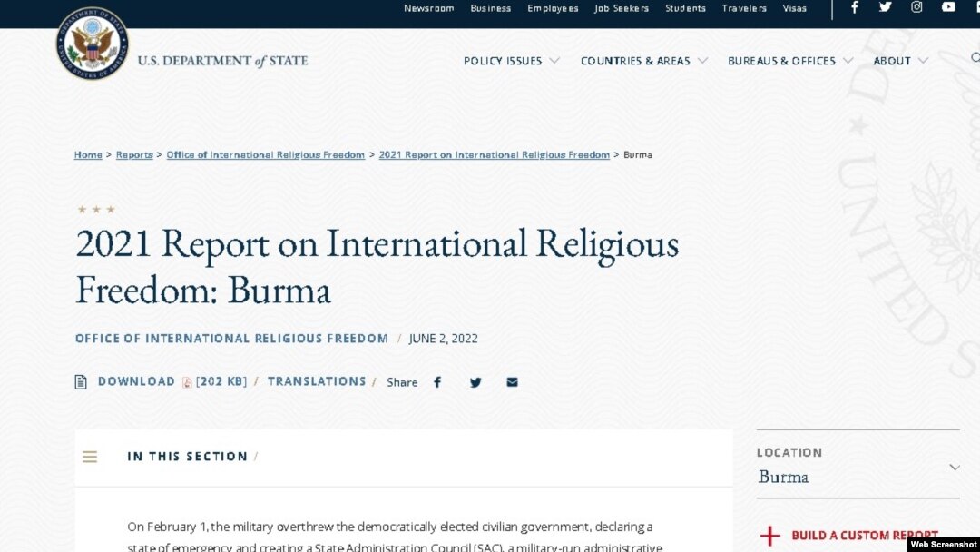Open the Employees top bar link
The height and width of the screenshot is (552, 980).
553,8
